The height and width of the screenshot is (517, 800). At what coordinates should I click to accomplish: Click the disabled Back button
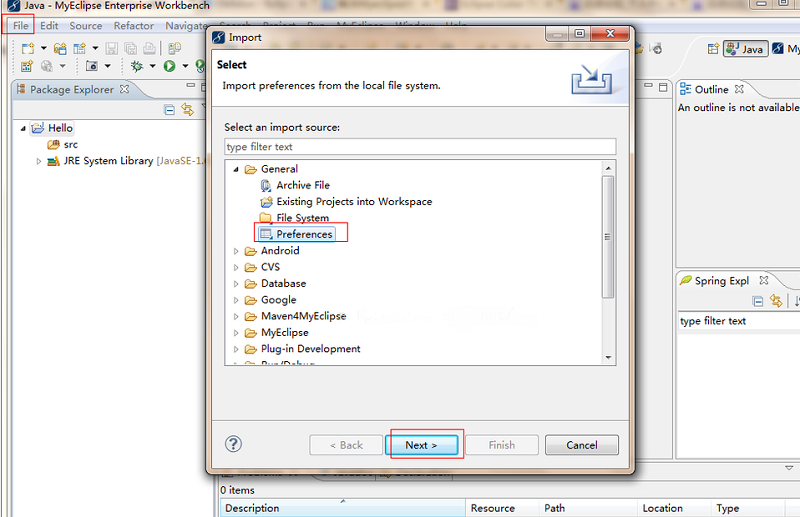pyautogui.click(x=346, y=445)
